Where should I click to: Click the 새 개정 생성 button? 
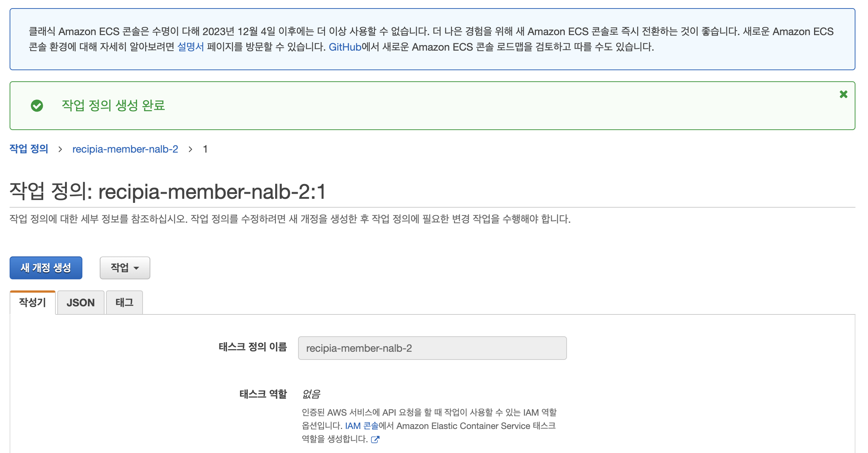(x=46, y=268)
